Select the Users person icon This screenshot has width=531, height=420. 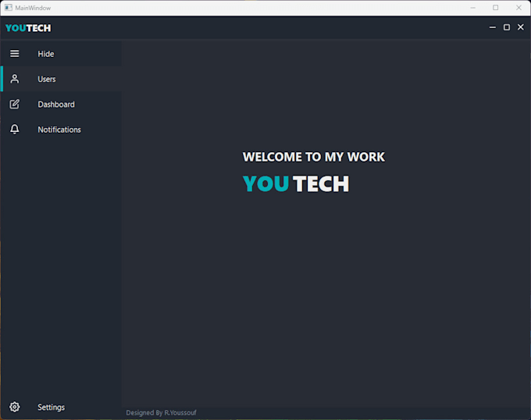pyautogui.click(x=15, y=79)
